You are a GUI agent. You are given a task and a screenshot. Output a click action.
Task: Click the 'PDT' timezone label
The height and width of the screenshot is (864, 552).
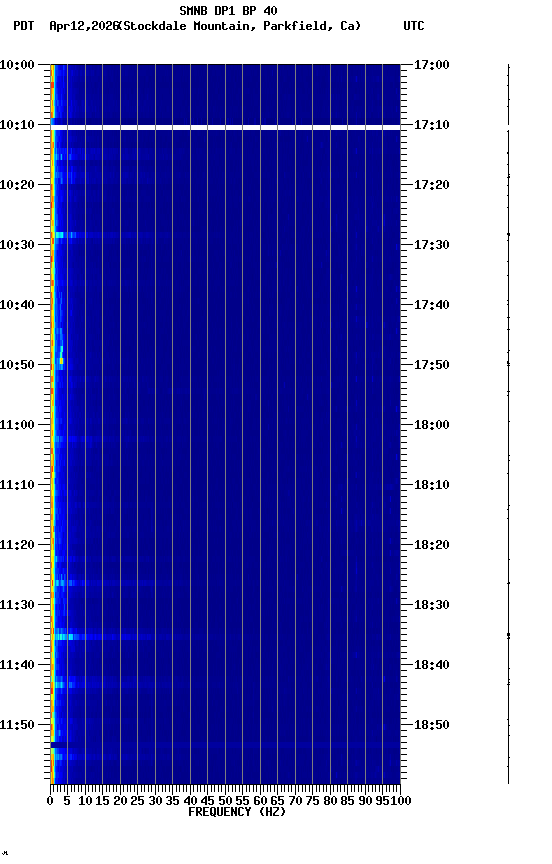pyautogui.click(x=24, y=26)
